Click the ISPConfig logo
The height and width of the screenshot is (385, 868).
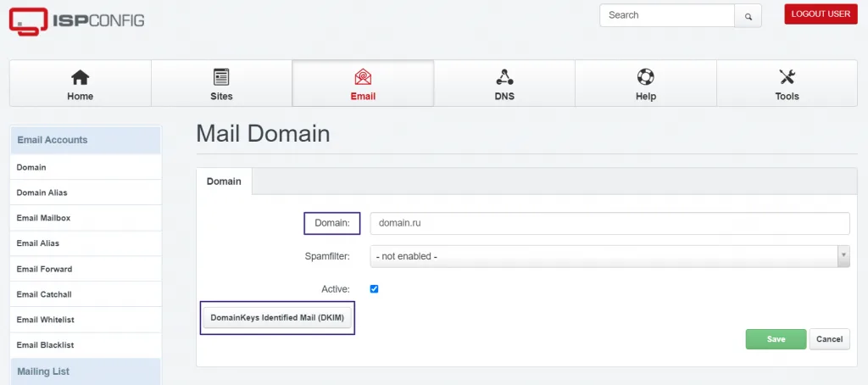[76, 21]
